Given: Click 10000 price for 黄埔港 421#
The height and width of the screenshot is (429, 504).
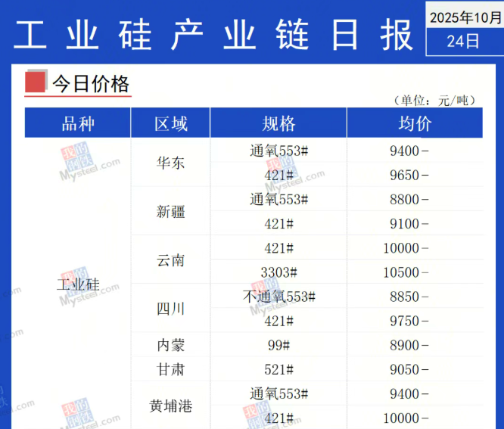Looking at the screenshot, I should click(x=401, y=418).
